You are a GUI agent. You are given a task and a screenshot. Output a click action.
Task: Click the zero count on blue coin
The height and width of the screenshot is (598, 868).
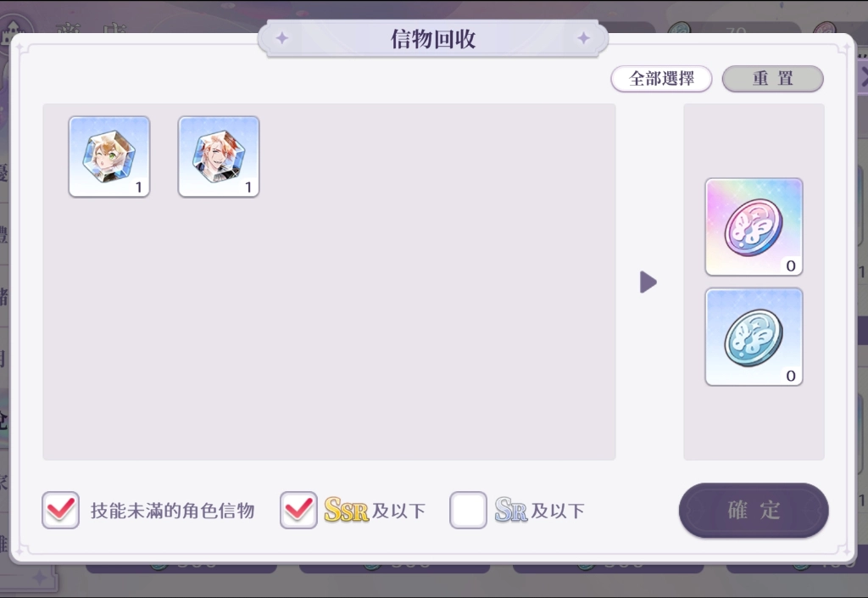pos(791,376)
